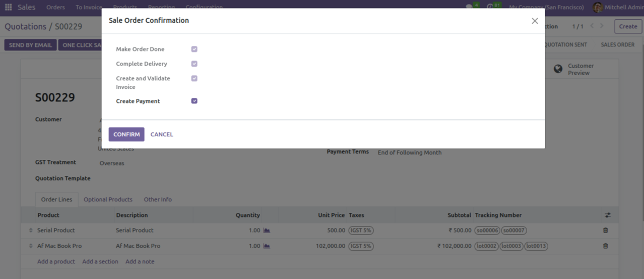The image size is (644, 279).
Task: Click forecast chart icon for Serial Product
Action: [267, 231]
